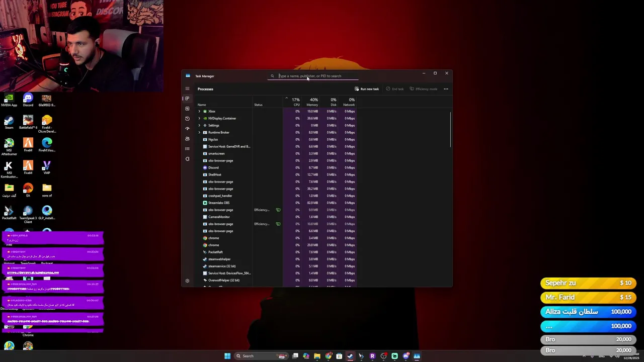Select the Streamlabs OBS process row
The width and height of the screenshot is (644, 362).
click(x=276, y=203)
